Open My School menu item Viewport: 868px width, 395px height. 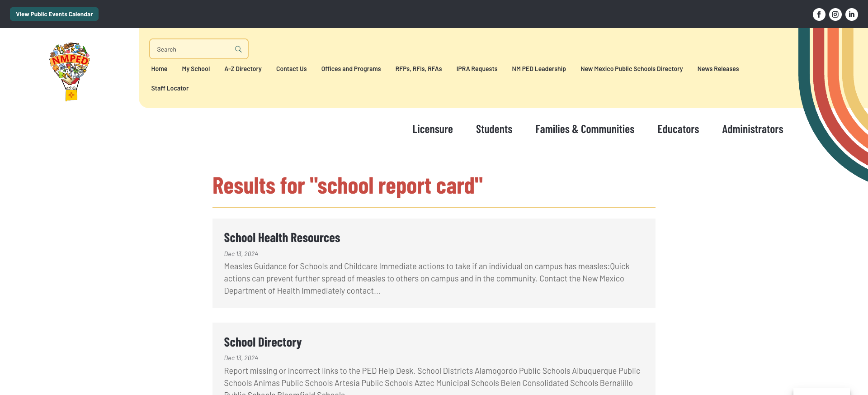[x=196, y=69]
